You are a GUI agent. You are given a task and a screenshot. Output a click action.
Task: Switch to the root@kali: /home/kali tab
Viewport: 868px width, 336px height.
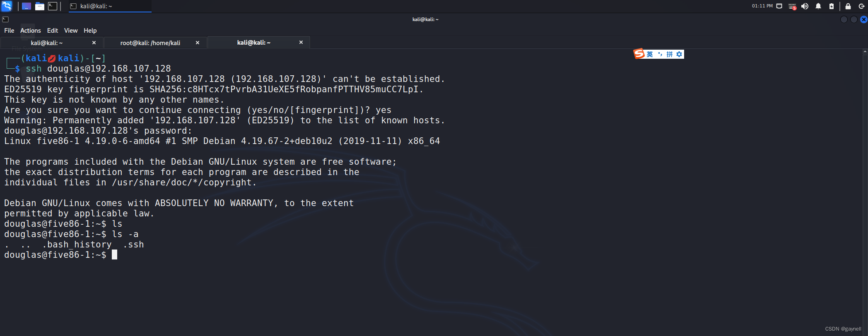150,43
